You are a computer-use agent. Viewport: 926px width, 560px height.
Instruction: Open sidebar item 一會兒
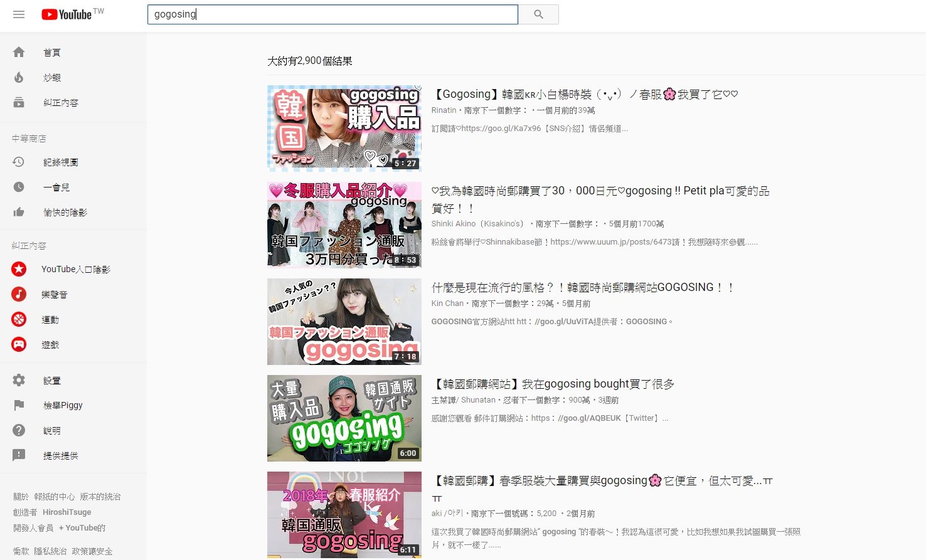(73, 187)
